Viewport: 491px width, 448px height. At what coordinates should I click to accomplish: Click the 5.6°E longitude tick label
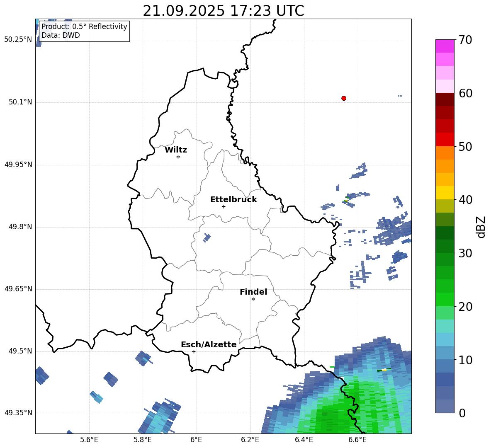point(89,440)
